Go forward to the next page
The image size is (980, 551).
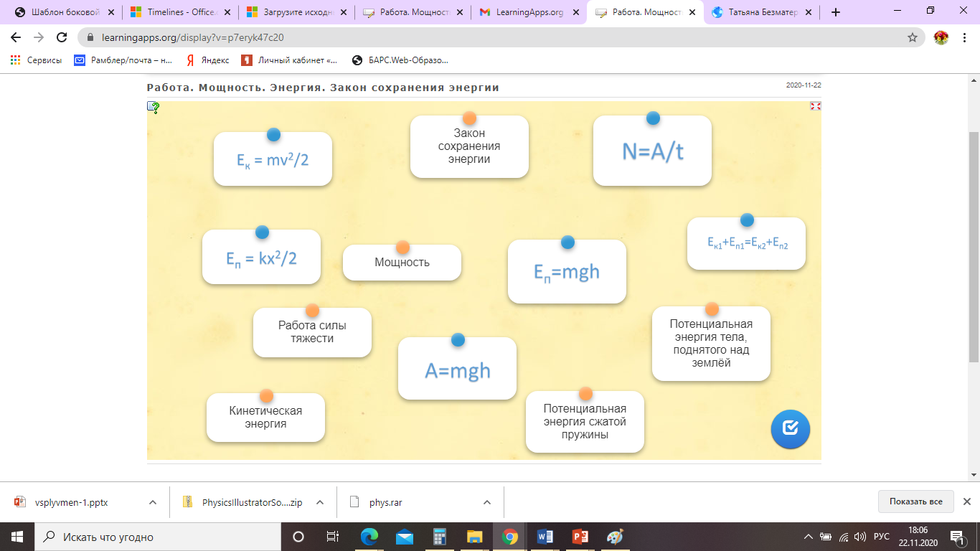pos(39,37)
